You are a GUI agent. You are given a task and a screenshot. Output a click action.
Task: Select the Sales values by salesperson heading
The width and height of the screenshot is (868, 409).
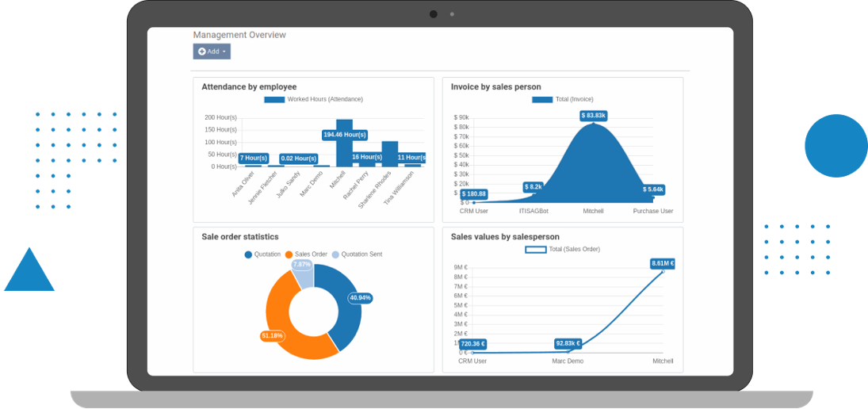click(505, 236)
